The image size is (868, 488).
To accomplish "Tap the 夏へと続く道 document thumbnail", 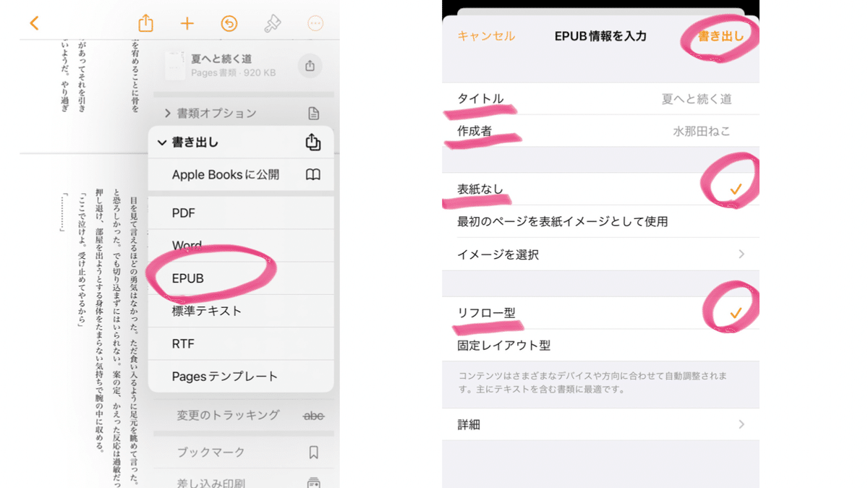I will (174, 65).
